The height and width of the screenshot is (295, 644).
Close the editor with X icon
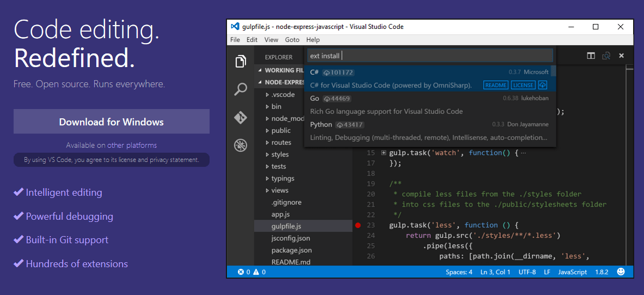tap(622, 56)
